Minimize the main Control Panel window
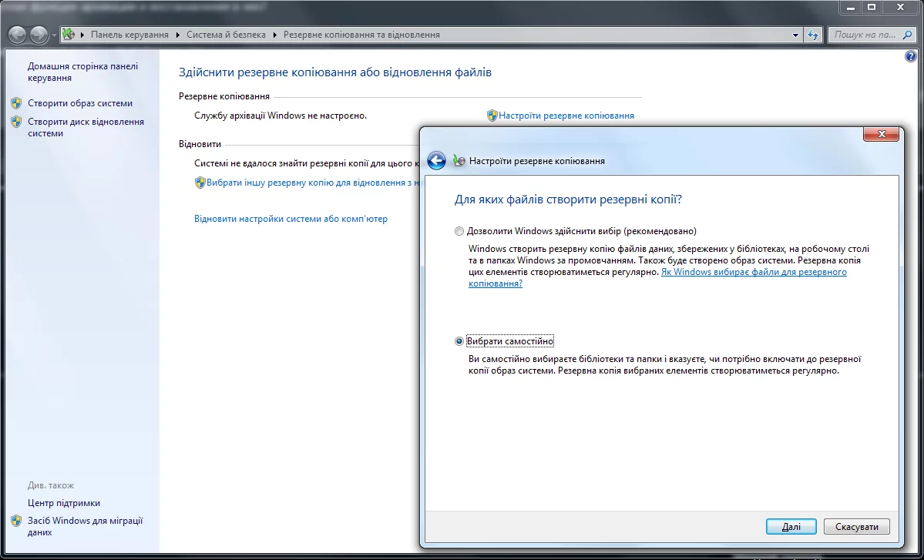Image resolution: width=924 pixels, height=560 pixels. pyautogui.click(x=850, y=8)
